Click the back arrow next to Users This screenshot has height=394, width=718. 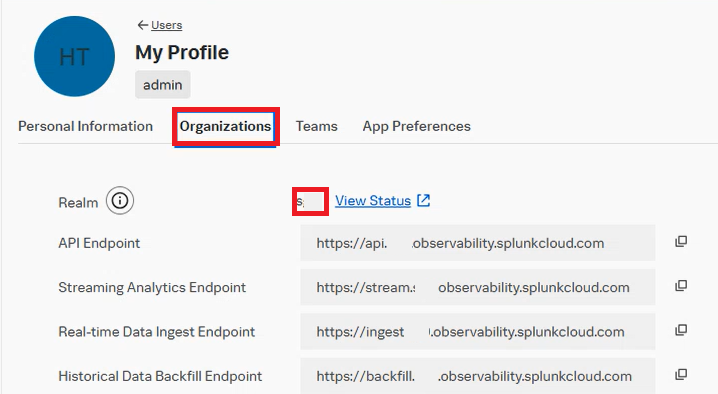(x=142, y=25)
